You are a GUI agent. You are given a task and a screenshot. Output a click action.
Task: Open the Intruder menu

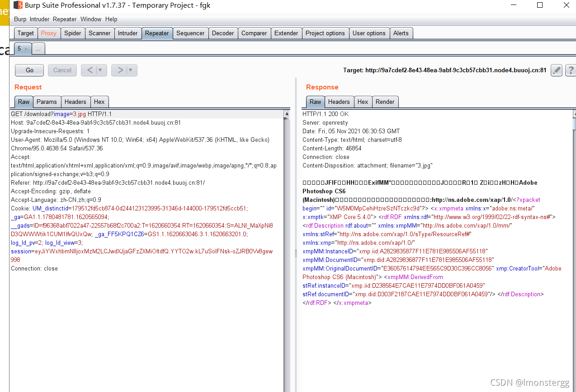(x=40, y=19)
